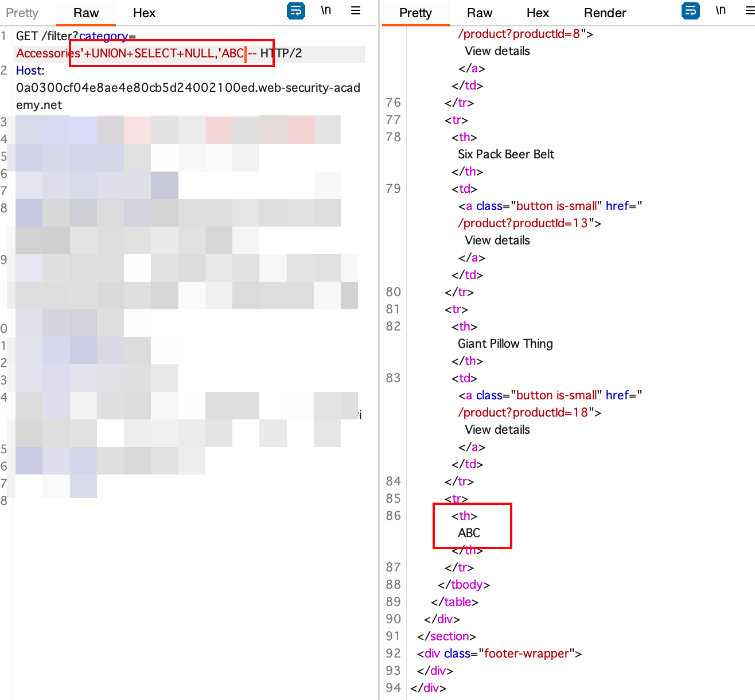Toggle non-printable characters in the response panel

click(x=721, y=10)
